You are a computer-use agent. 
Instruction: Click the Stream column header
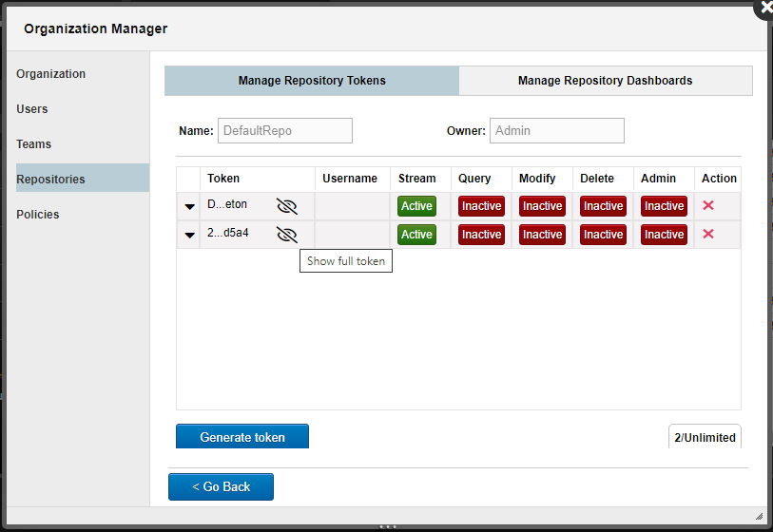coord(417,179)
